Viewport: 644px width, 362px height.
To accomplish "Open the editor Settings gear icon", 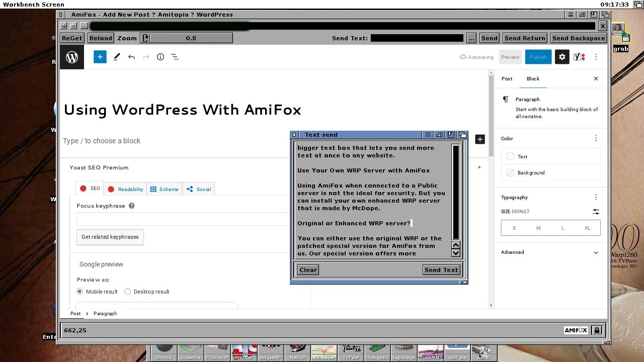I will click(562, 57).
